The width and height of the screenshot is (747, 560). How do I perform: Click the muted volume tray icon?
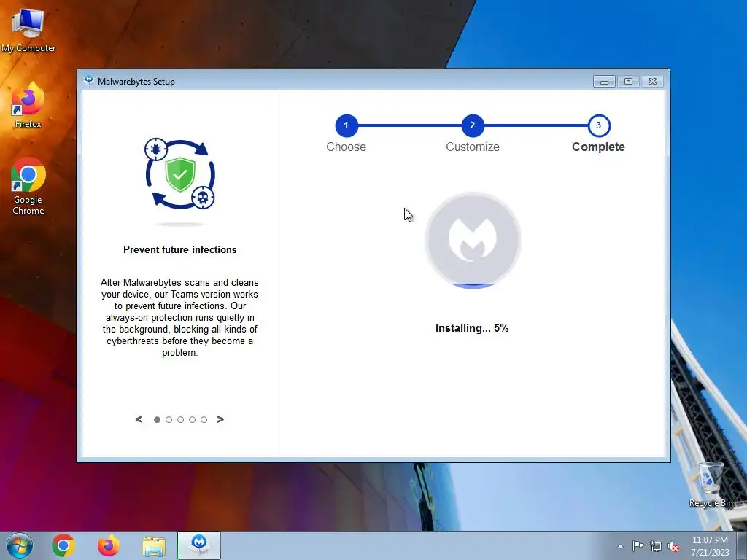click(673, 546)
